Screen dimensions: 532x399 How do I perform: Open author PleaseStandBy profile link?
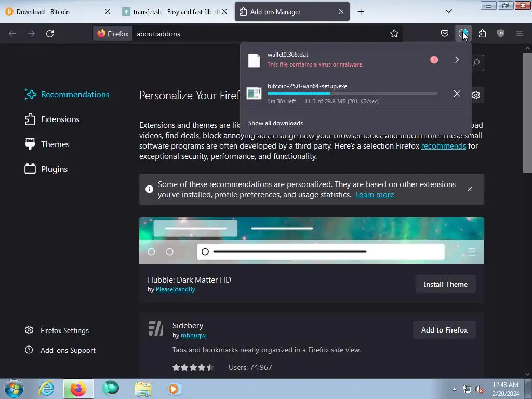(176, 289)
